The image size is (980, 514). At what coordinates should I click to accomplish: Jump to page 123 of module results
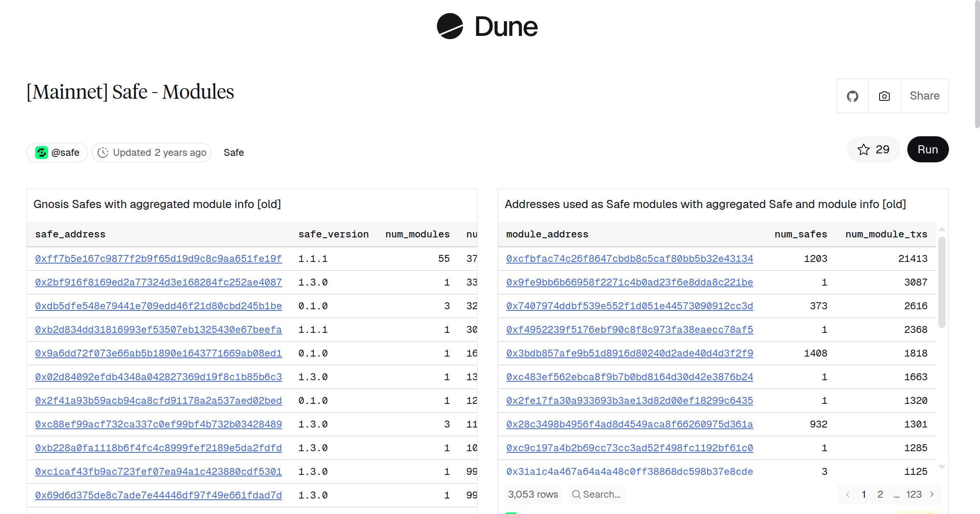913,494
